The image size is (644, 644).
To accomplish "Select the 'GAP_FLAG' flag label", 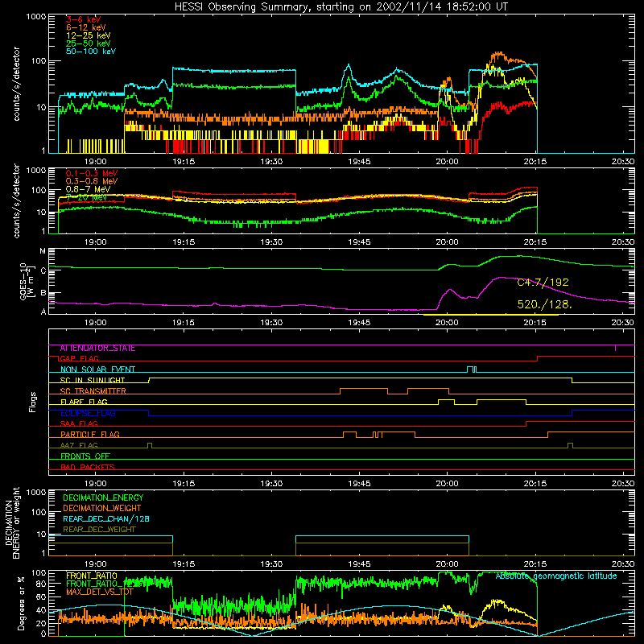I will click(x=79, y=358).
